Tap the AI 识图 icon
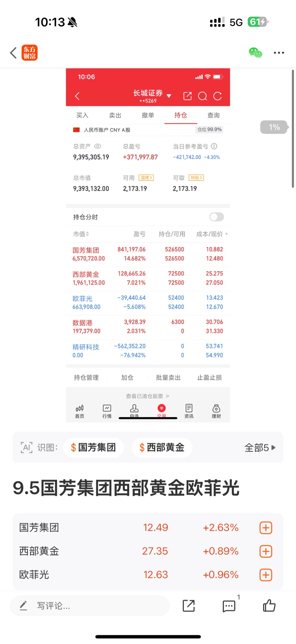 (27, 448)
